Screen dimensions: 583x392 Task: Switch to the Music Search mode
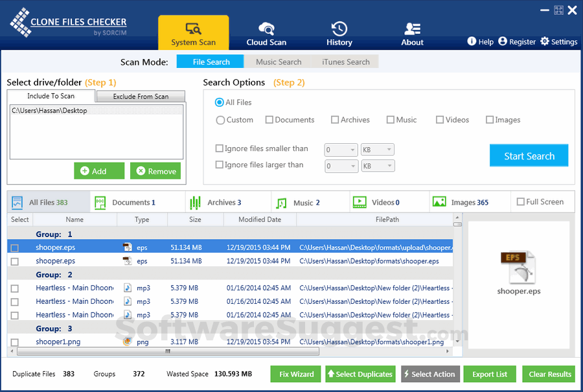click(x=277, y=62)
